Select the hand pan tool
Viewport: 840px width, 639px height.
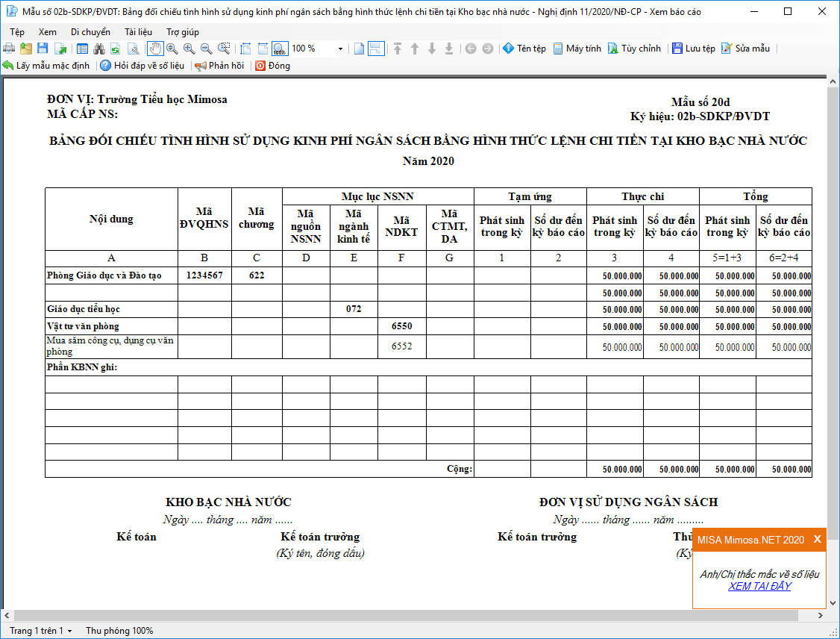click(x=155, y=49)
